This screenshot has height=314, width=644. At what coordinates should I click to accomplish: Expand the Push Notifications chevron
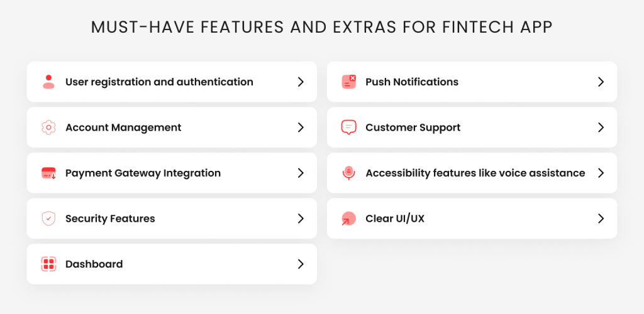pos(601,82)
